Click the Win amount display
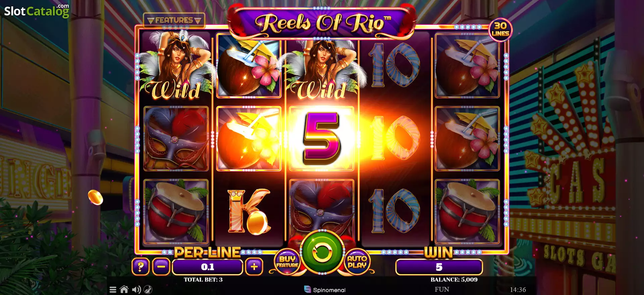The width and height of the screenshot is (644, 295). point(439,267)
